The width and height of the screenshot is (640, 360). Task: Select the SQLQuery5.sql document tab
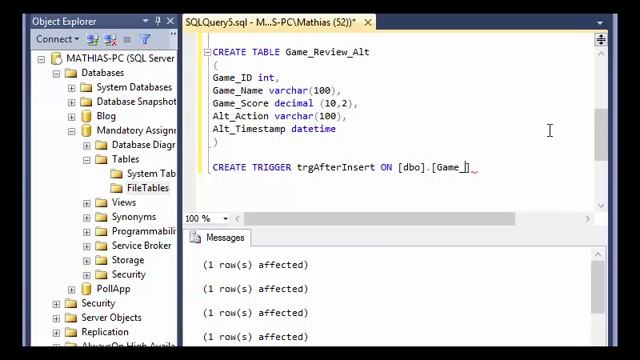pyautogui.click(x=271, y=22)
